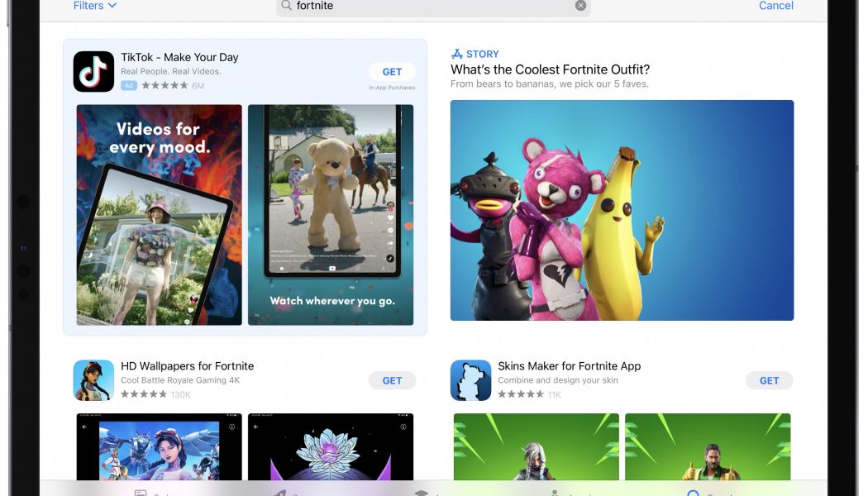Get Skins Maker for Fortnite App
The image size is (868, 496).
(x=769, y=380)
